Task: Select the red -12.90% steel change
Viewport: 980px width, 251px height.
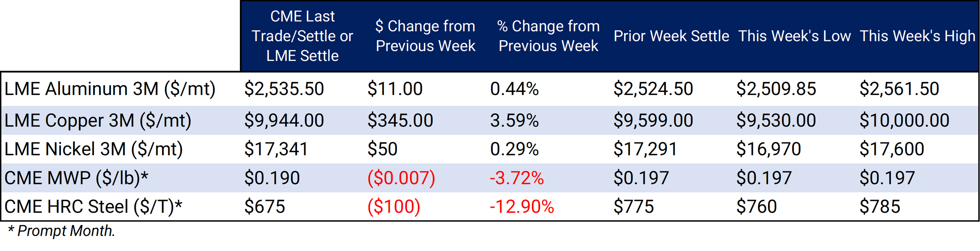Action: pos(522,207)
